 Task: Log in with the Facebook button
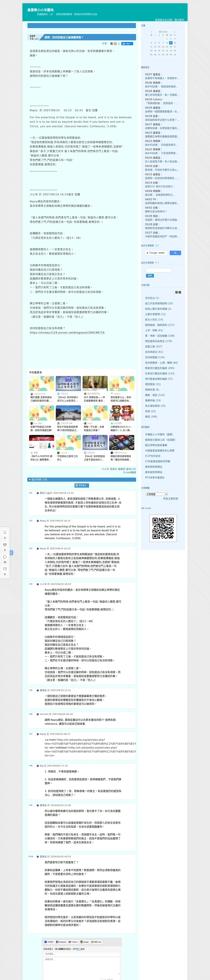tap(61, 942)
